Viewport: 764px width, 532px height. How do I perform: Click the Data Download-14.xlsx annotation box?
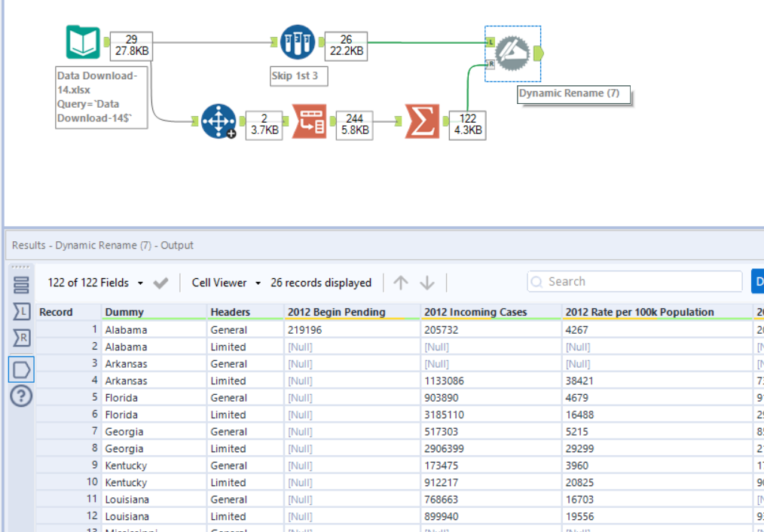[x=101, y=97]
